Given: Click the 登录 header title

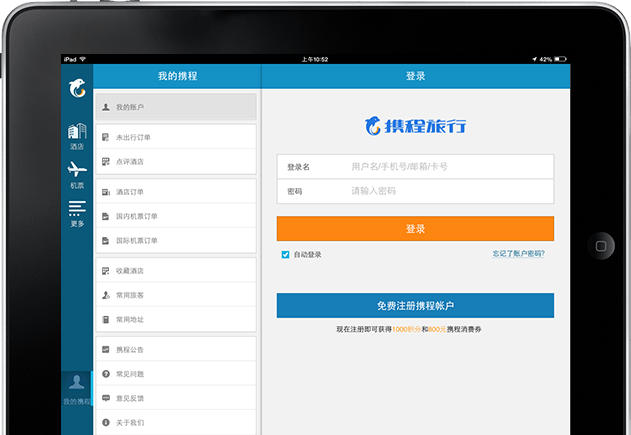Looking at the screenshot, I should click(415, 76).
